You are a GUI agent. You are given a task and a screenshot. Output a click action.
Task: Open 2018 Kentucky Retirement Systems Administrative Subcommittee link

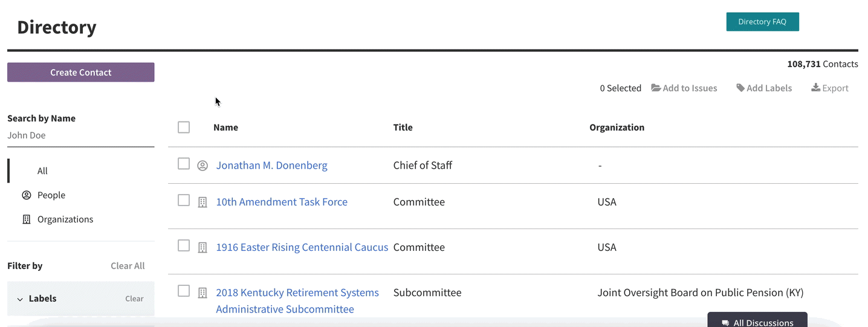[297, 301]
